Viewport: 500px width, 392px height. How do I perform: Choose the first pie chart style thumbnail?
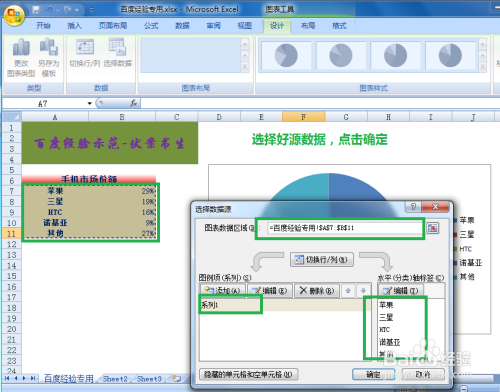tap(286, 55)
